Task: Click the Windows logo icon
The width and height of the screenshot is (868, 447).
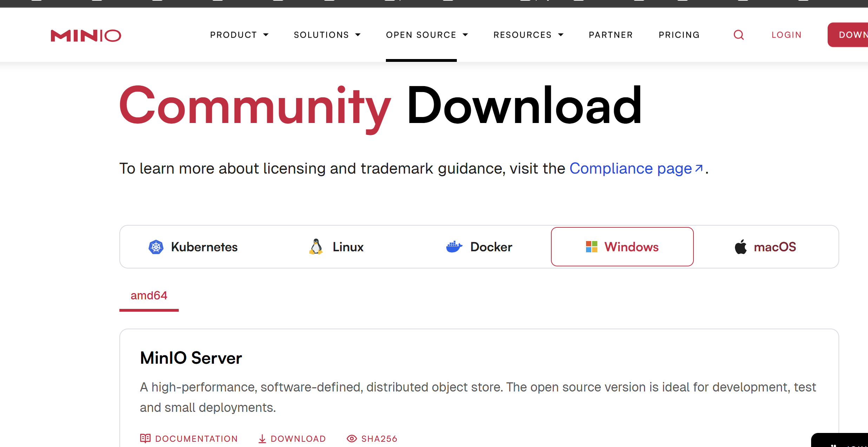Action: coord(591,247)
